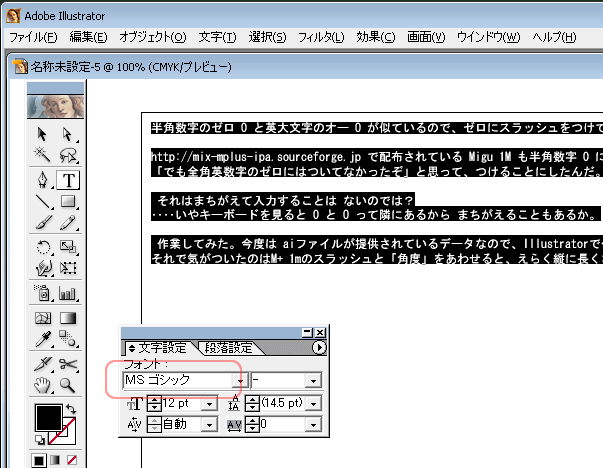This screenshot has height=468, width=603.
Task: Select the Zoom magnifier tool
Action: [x=67, y=385]
